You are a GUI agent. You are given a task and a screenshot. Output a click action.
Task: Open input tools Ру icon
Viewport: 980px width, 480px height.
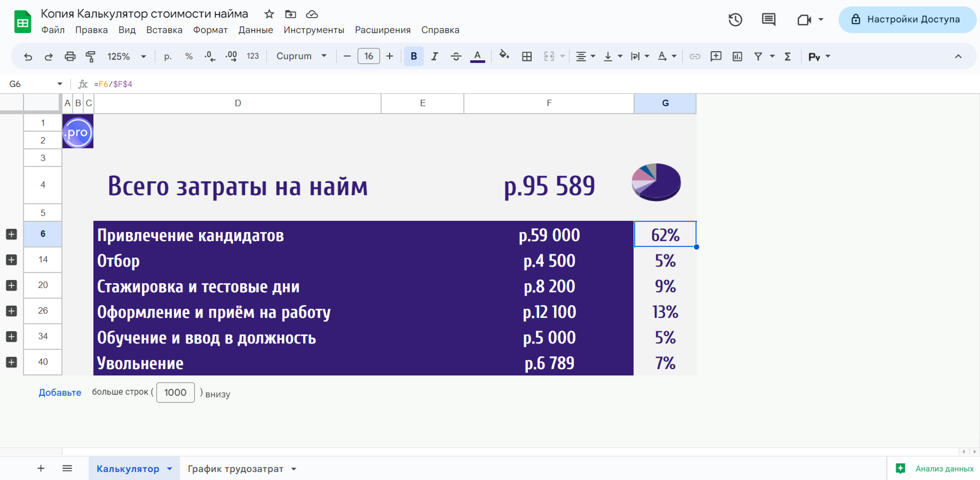[814, 57]
